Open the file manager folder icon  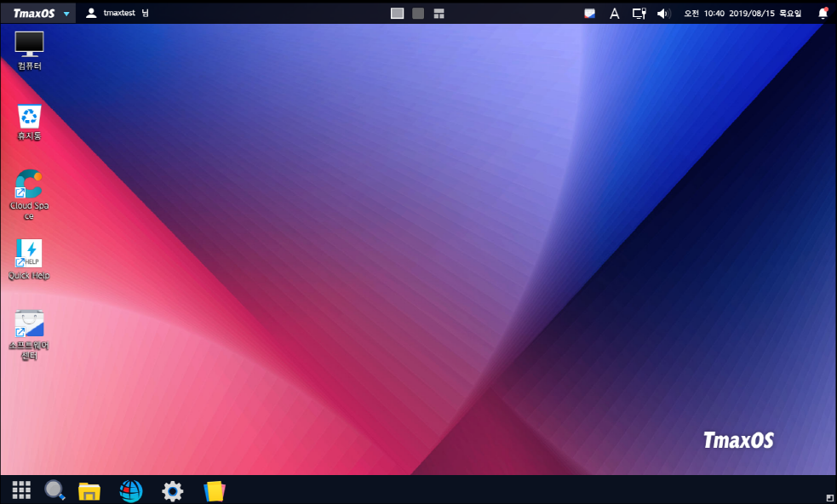[x=89, y=490]
